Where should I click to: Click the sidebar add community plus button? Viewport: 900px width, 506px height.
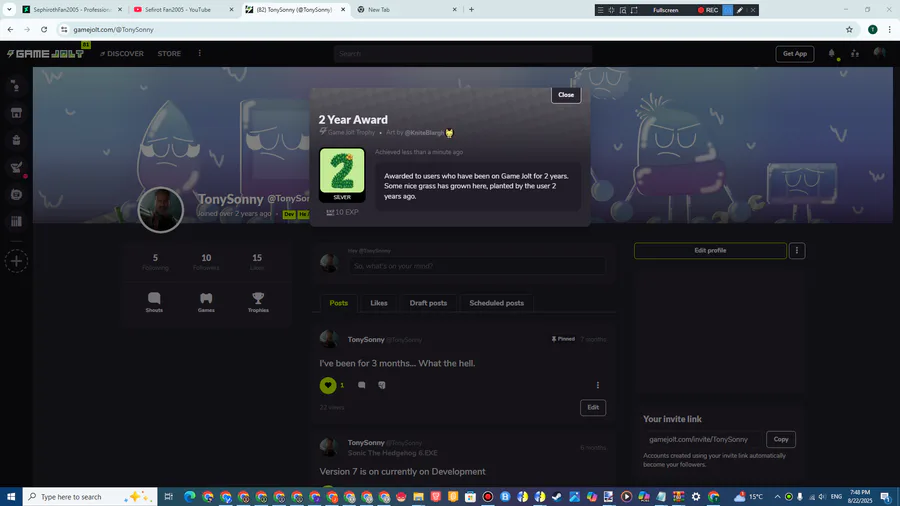pos(16,262)
